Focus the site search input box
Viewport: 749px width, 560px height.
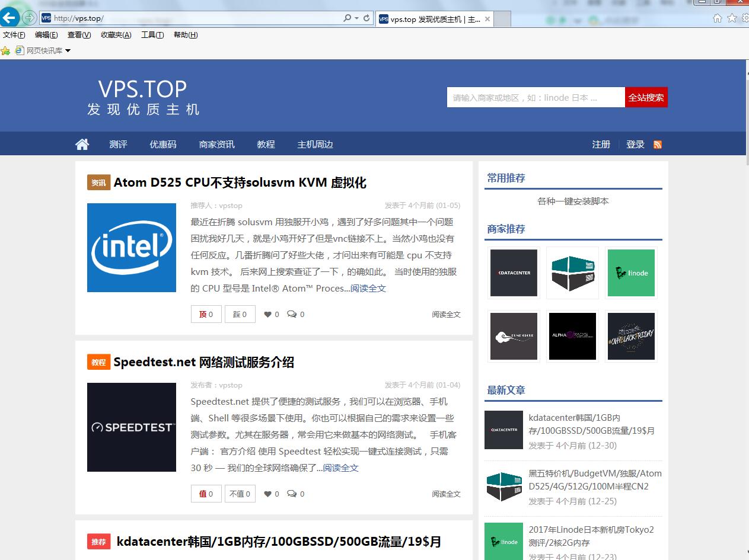tap(536, 97)
